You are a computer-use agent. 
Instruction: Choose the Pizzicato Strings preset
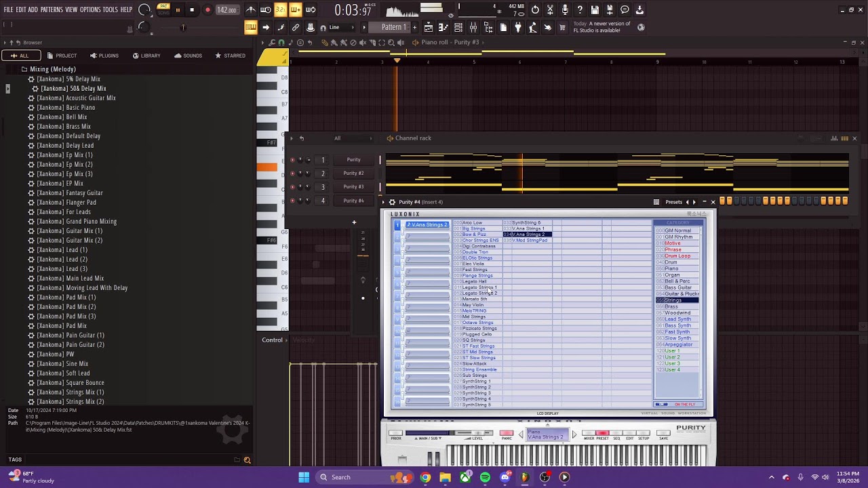tap(478, 329)
